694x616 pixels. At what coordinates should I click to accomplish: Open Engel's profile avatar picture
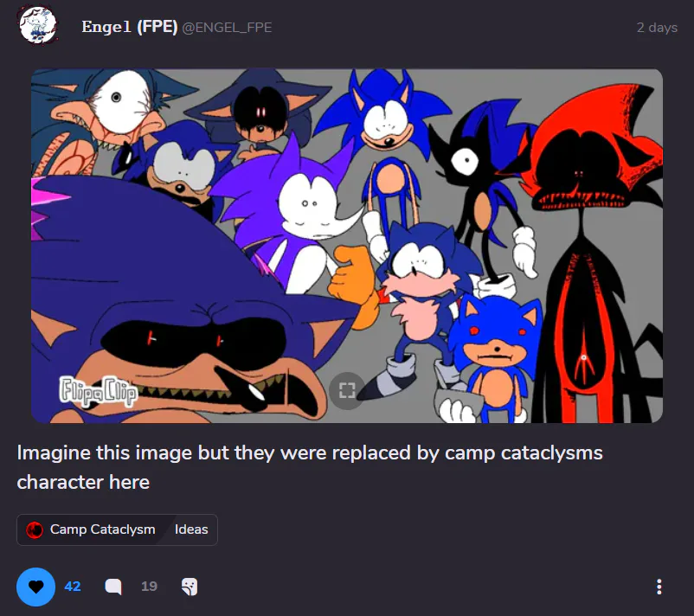pyautogui.click(x=37, y=25)
